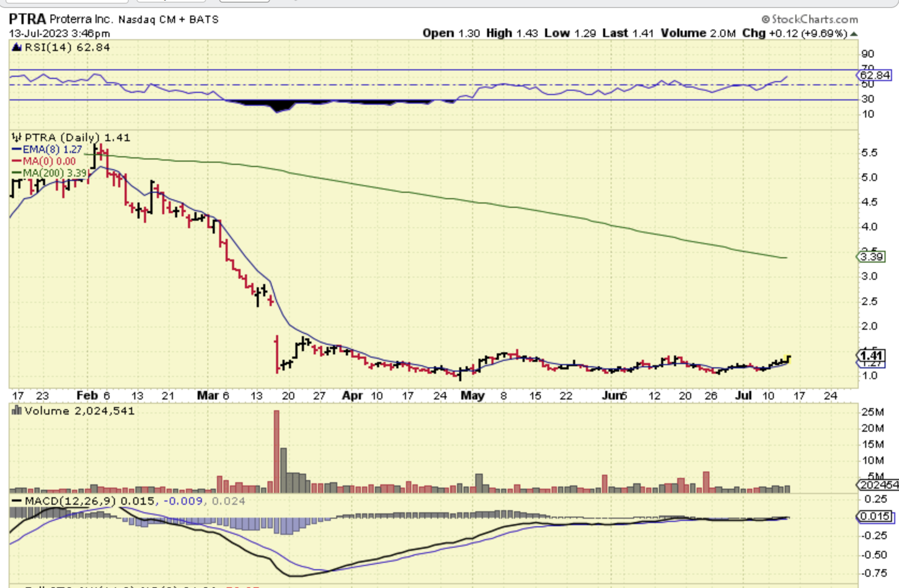The height and width of the screenshot is (588, 899).
Task: Click 10M on the volume axis
Action: click(873, 461)
